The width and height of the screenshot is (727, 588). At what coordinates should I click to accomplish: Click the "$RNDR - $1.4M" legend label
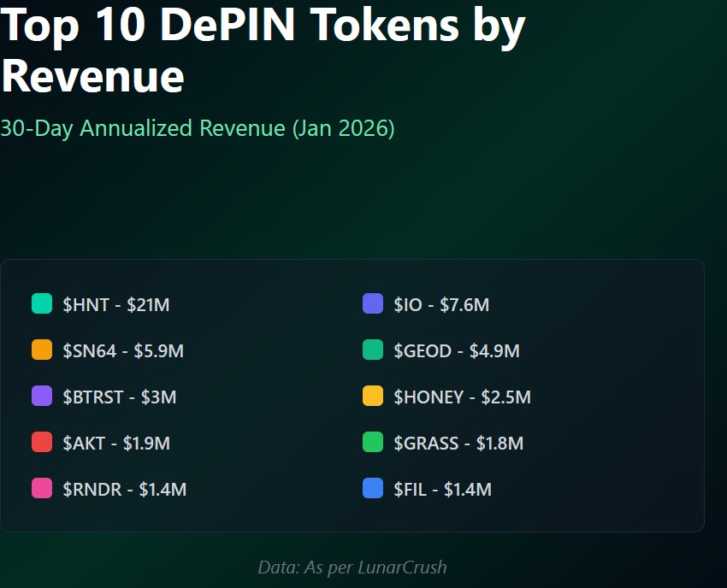click(x=125, y=490)
